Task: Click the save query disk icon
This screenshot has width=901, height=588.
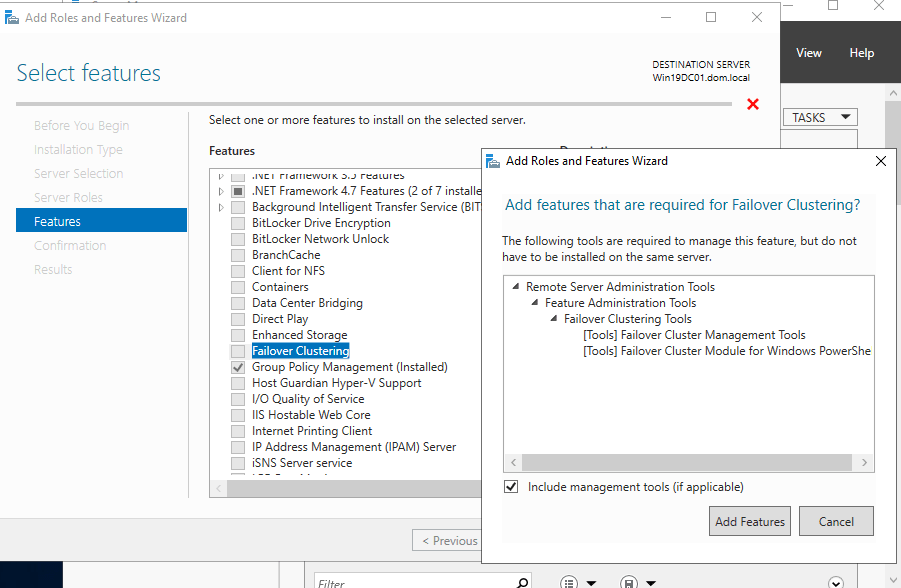Action: pos(629,582)
